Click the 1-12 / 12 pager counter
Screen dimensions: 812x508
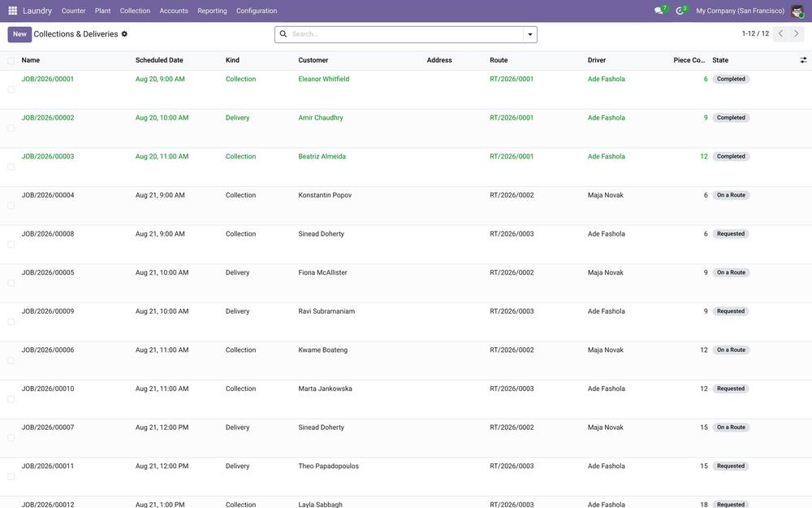[x=755, y=33]
